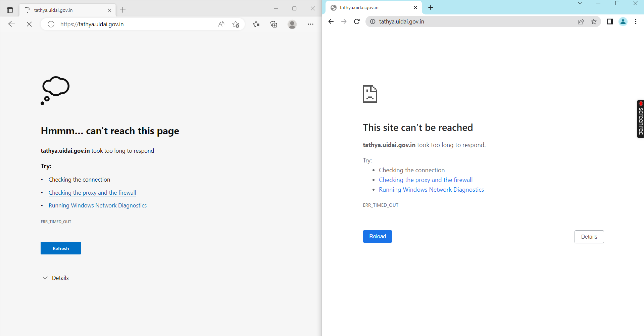Open a new tab in Chrome
This screenshot has width=644, height=336.
click(431, 7)
